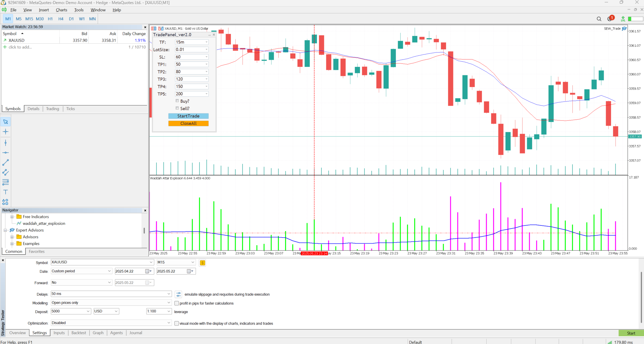Switch to Market Watch Details tab
The width and height of the screenshot is (644, 344).
33,109
